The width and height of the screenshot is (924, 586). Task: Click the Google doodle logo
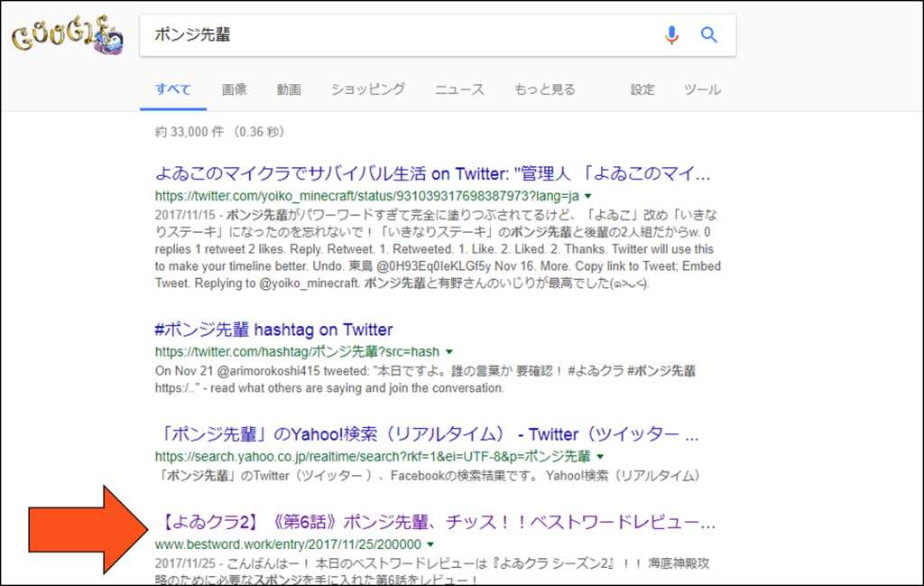point(68,35)
